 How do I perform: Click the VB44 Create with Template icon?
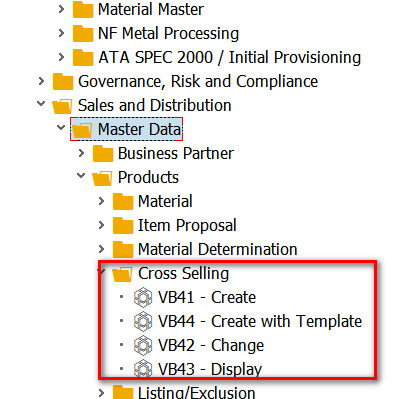tap(143, 321)
